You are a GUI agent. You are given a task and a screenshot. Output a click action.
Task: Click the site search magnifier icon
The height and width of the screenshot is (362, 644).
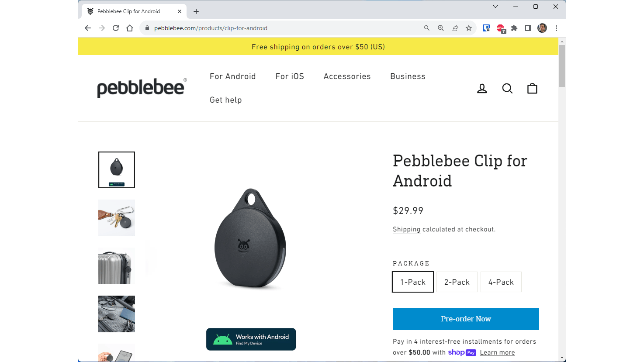click(x=507, y=89)
